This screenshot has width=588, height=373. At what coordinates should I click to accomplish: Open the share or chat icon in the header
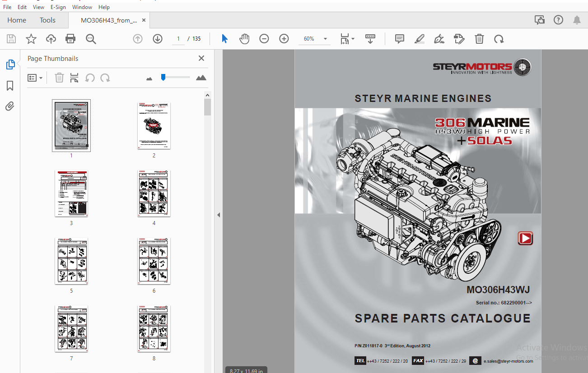click(539, 20)
